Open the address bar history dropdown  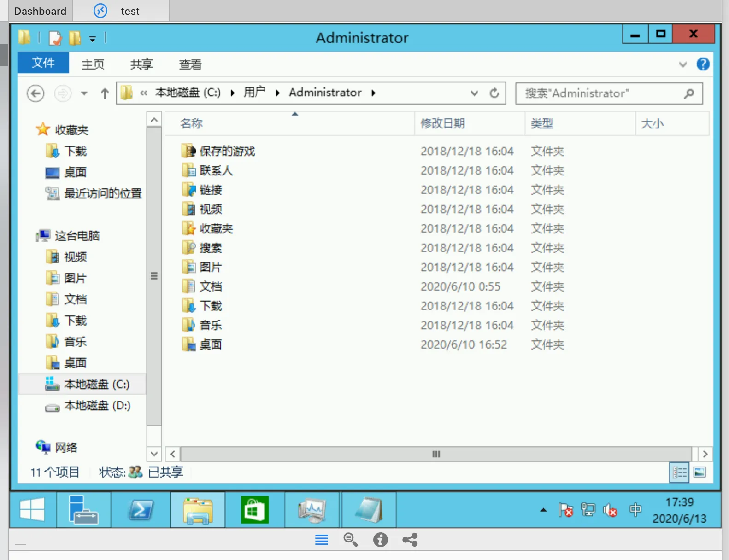pos(474,93)
